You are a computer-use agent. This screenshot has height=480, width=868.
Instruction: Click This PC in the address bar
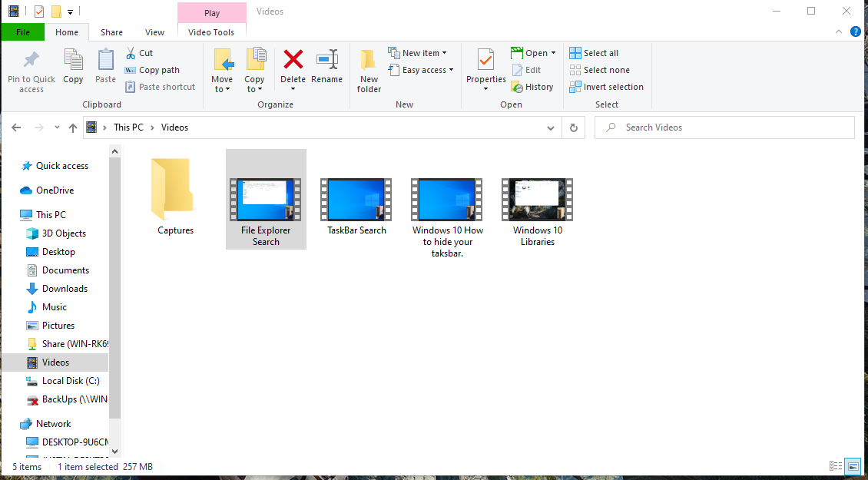coord(128,127)
